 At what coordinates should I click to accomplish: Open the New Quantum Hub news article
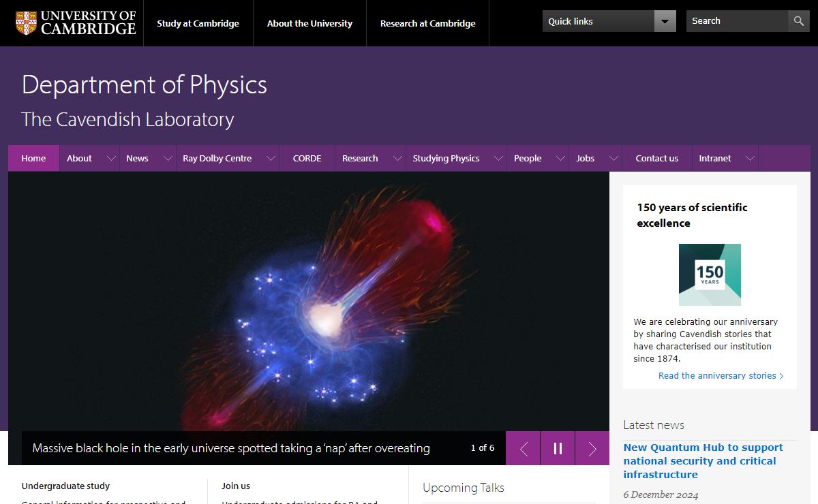[x=703, y=461]
